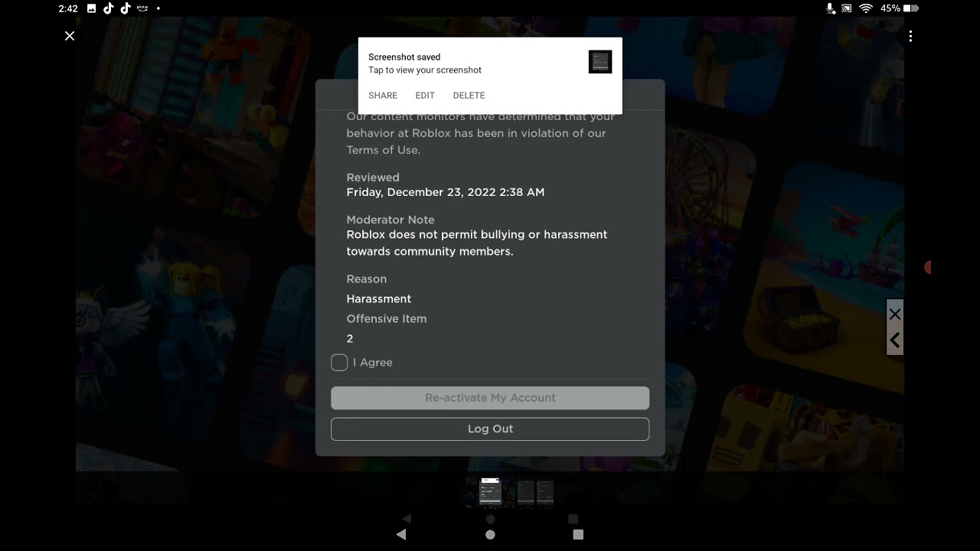This screenshot has width=980, height=551.
Task: Tap the Wi-Fi icon in status bar
Action: [x=866, y=8]
